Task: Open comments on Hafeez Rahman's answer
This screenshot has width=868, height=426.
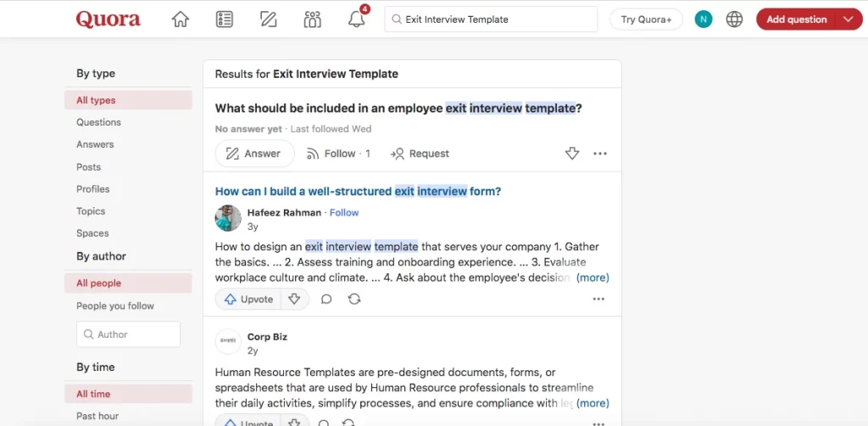Action: [x=326, y=300]
